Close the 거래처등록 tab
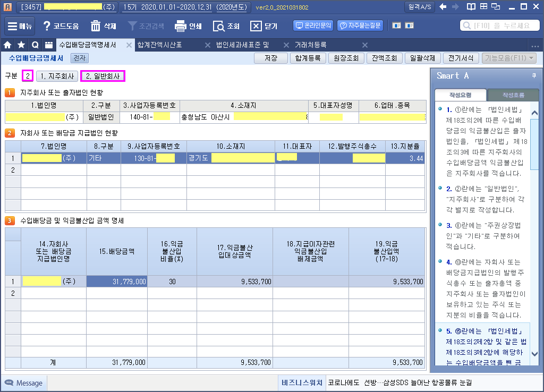Viewport: 544px width, 392px height. 364,45
